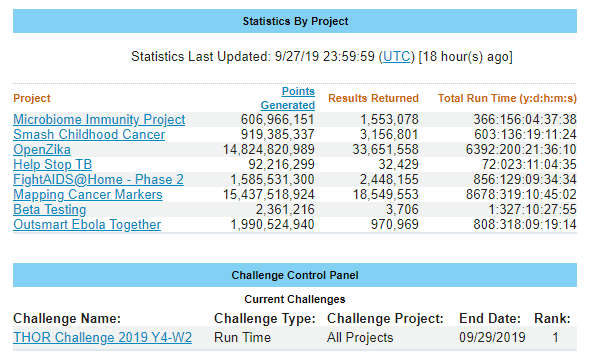Click the UTC timezone link

pos(396,57)
